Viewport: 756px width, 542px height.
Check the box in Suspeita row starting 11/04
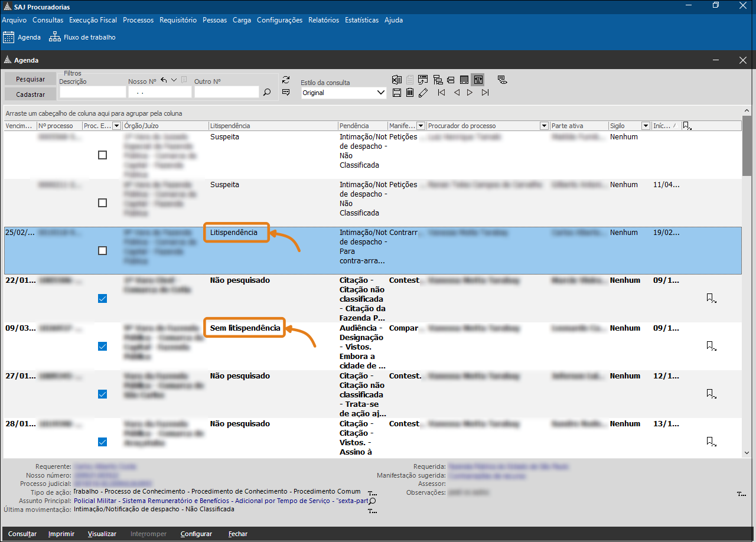102,203
